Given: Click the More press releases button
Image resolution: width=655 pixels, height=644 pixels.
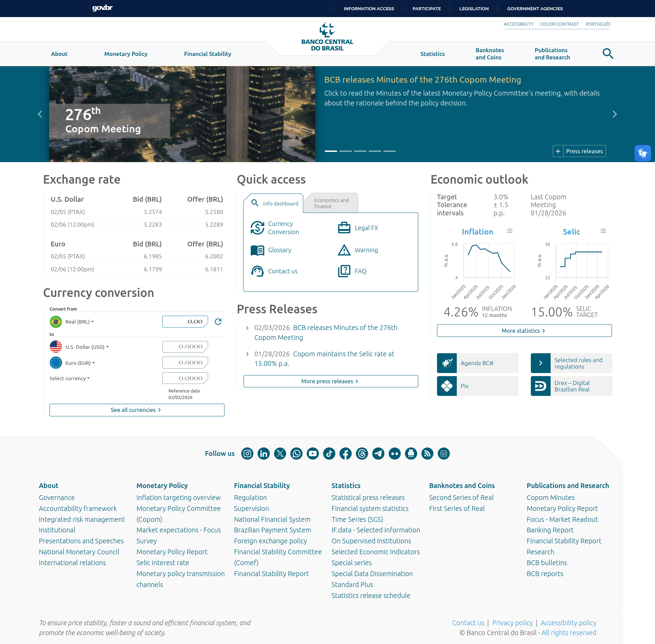Looking at the screenshot, I should point(331,381).
